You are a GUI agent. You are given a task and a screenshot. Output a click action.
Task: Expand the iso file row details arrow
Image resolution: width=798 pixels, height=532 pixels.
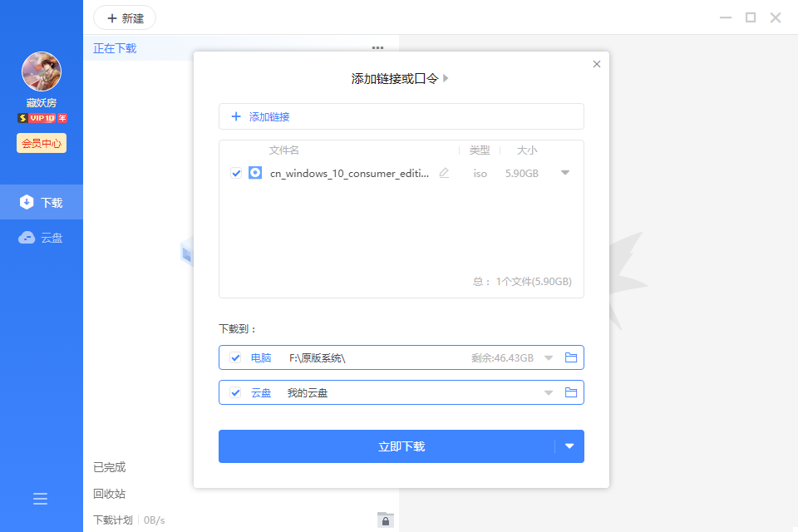(x=565, y=173)
